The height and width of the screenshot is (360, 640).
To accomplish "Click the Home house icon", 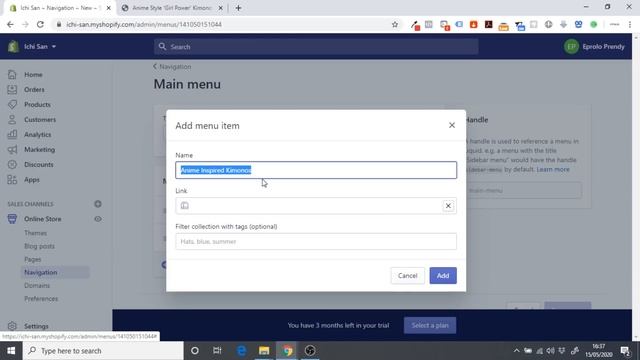I will [x=12, y=74].
